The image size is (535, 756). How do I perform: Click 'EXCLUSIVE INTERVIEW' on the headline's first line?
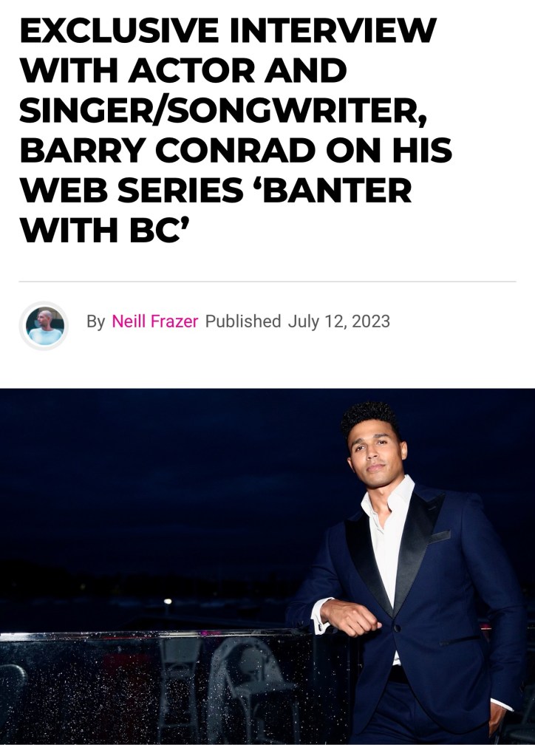coord(228,30)
